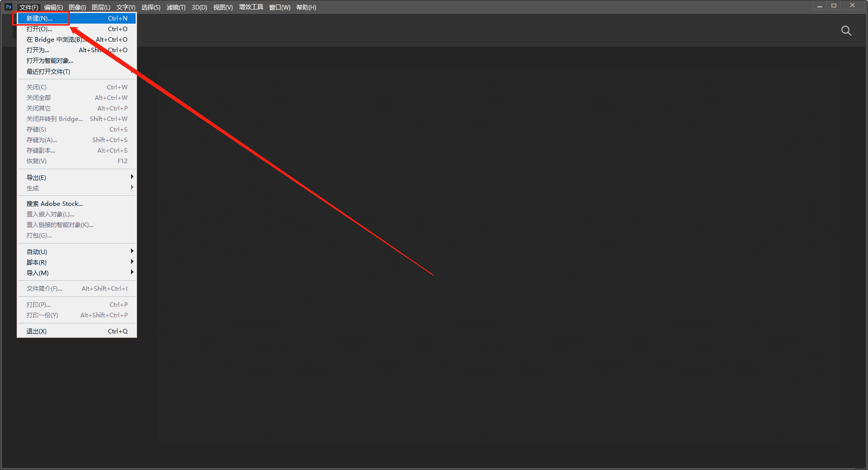Click 搜索 Adobe Stock... entry
Viewport: 868px width, 470px height.
77,203
